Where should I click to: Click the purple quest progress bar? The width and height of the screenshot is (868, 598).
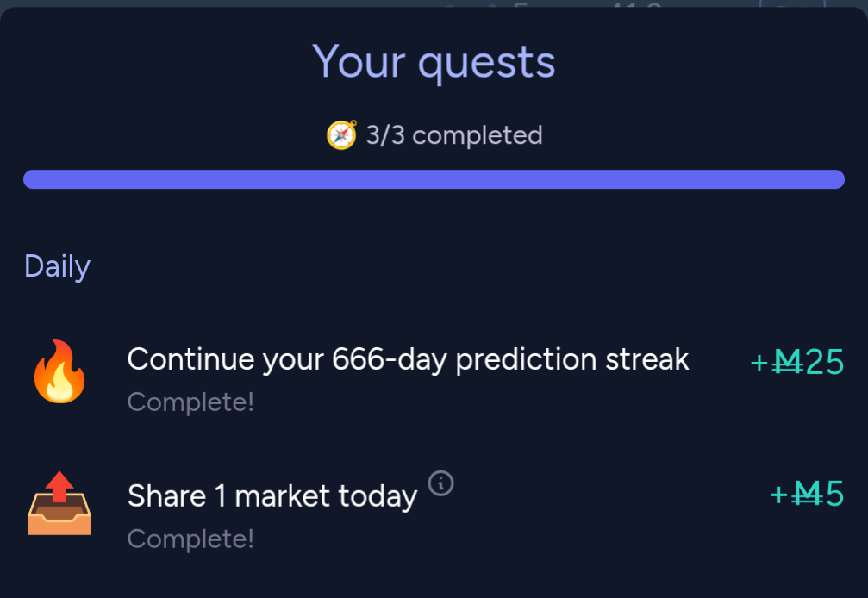(434, 179)
